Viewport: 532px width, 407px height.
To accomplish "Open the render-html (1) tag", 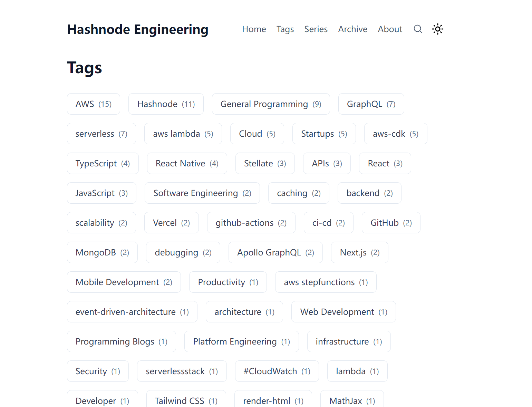I will pos(273,399).
